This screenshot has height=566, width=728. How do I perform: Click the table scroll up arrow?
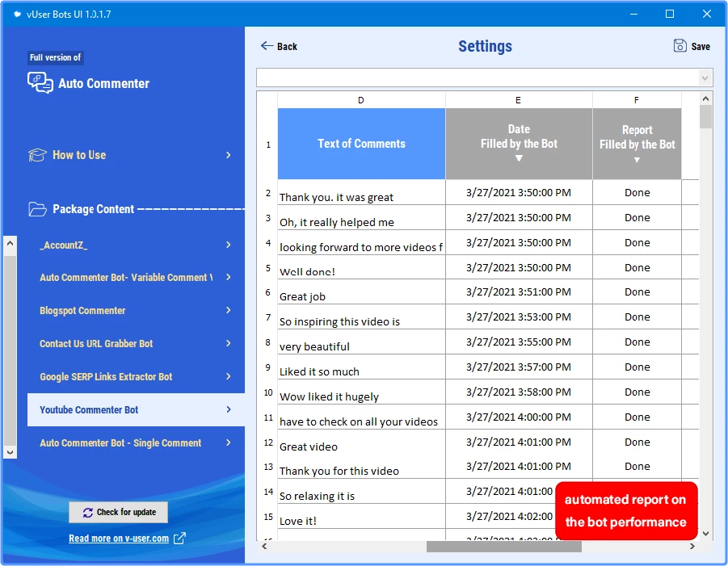pyautogui.click(x=705, y=99)
